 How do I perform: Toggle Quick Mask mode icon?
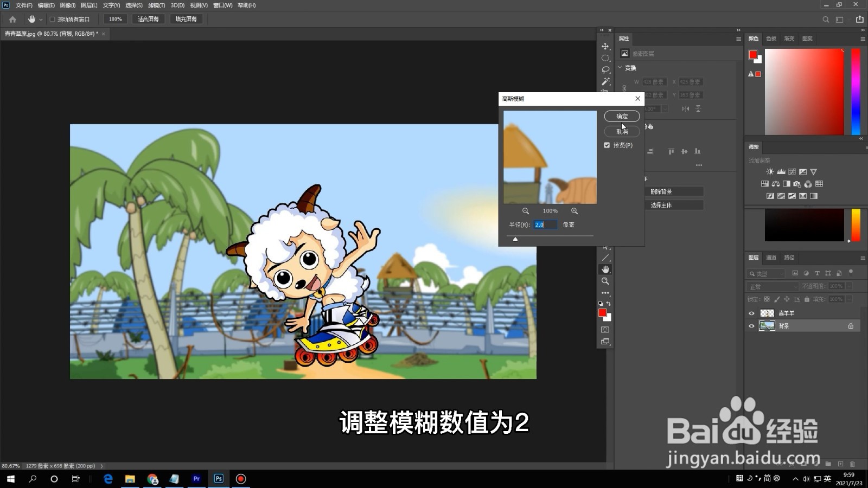[605, 330]
